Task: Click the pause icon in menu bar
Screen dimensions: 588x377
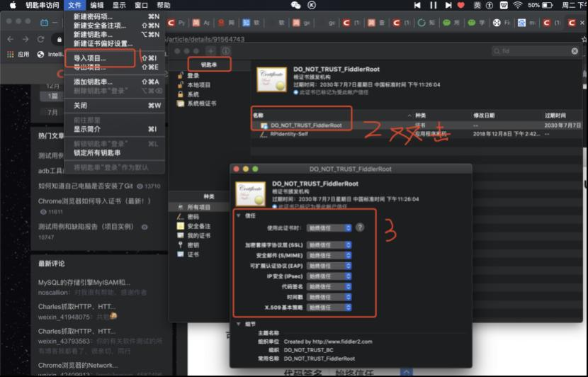Action: tap(433, 5)
